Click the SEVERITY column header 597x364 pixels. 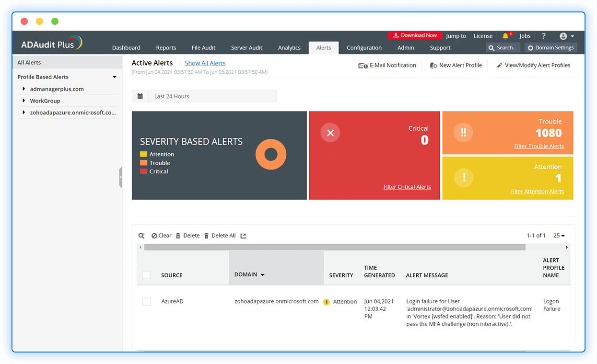[x=341, y=275]
